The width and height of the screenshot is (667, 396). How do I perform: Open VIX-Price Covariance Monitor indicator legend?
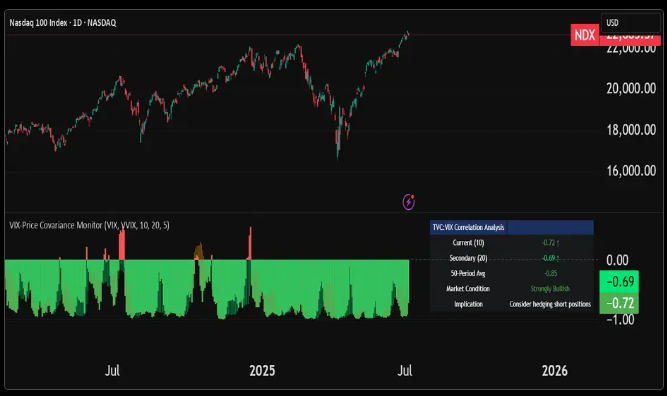pos(89,225)
